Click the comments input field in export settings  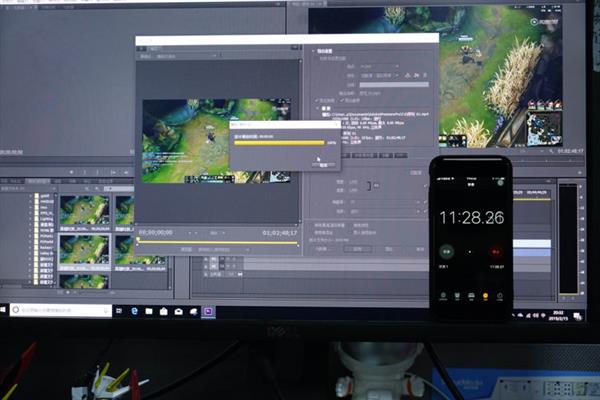coord(394,85)
